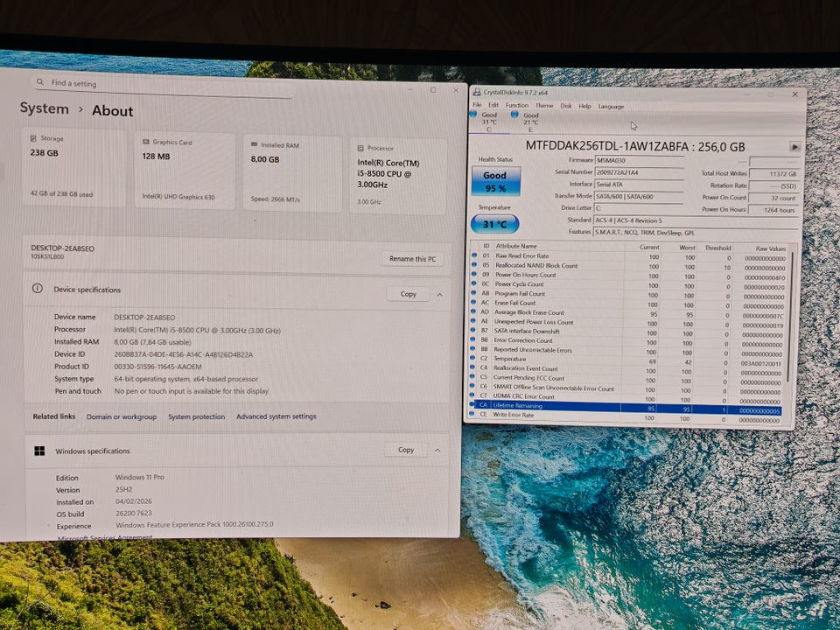
Task: Go to next disk with arrow button
Action: 794,147
